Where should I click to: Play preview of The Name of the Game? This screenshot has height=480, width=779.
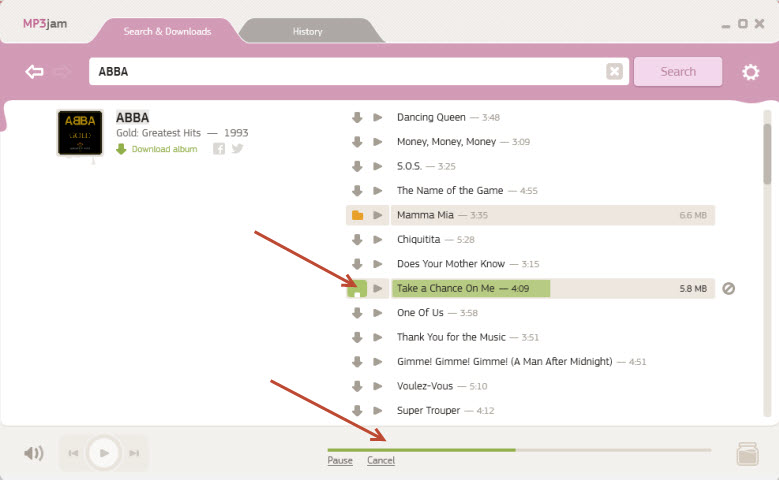(378, 190)
